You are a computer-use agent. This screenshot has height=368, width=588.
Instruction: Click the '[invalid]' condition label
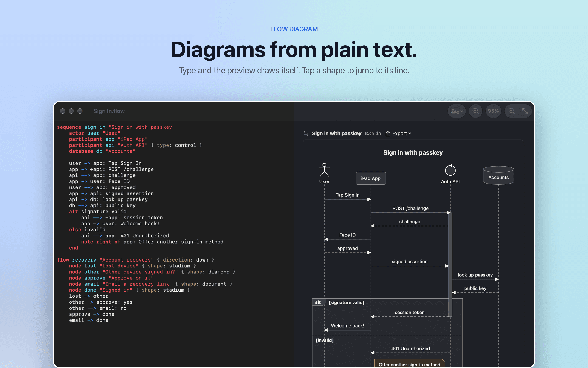(x=325, y=340)
